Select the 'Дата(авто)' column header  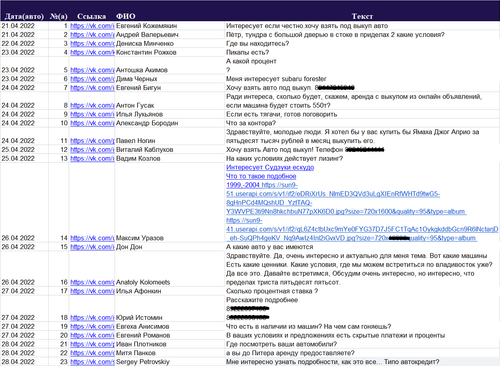(24, 16)
